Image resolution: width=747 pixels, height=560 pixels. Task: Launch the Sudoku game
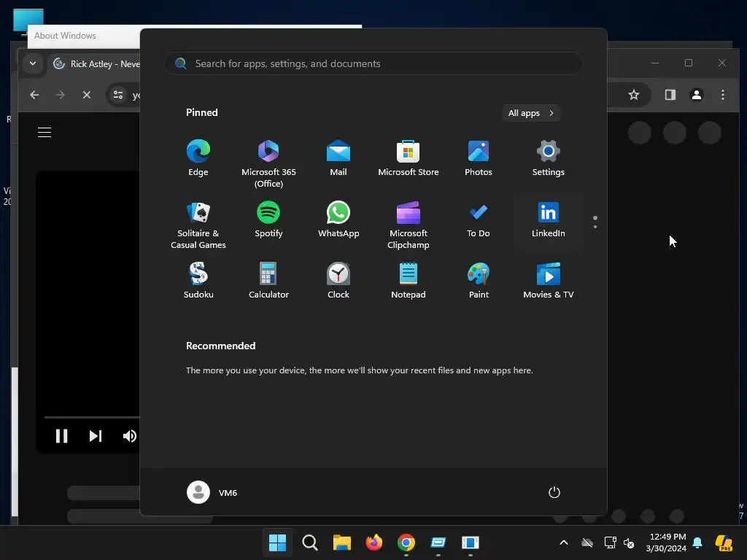pos(198,281)
